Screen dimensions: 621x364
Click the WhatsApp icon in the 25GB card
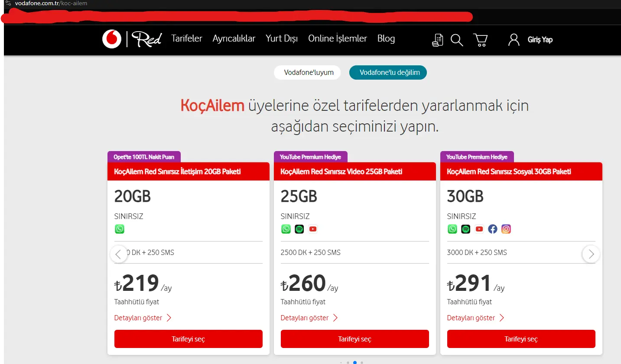(286, 229)
